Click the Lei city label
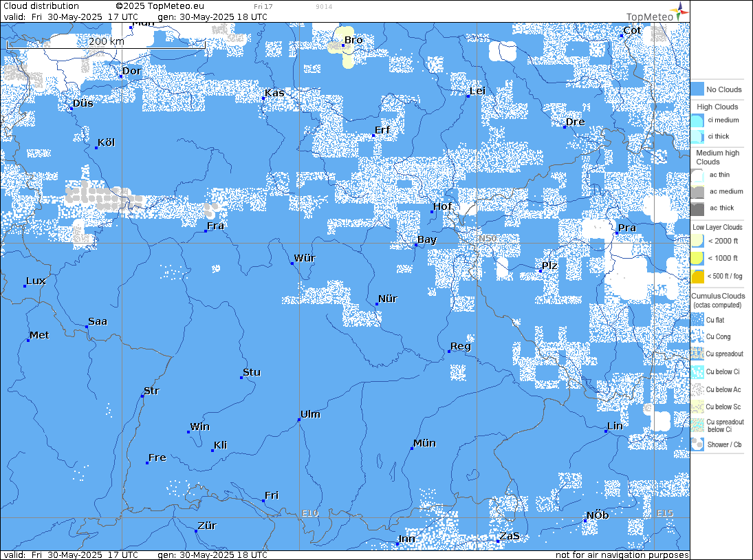Viewport: 753px width, 560px height. pyautogui.click(x=477, y=91)
